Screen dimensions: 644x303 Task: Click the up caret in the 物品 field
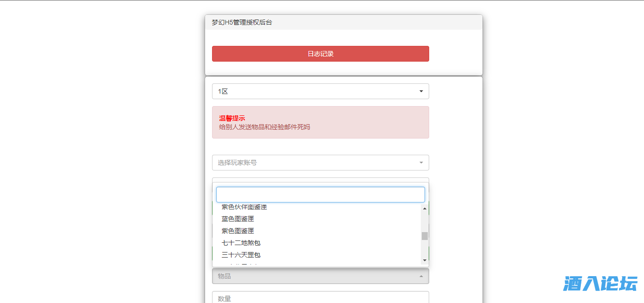[x=421, y=276]
